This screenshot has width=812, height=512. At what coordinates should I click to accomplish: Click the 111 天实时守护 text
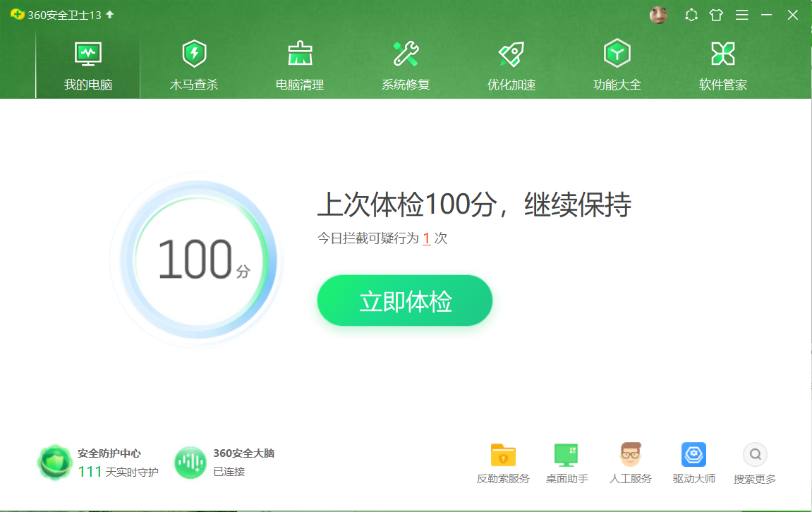[x=118, y=472]
